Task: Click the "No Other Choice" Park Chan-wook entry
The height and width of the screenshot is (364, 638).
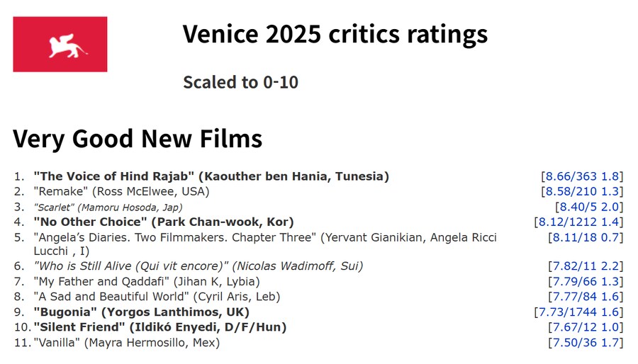Action: 164,222
